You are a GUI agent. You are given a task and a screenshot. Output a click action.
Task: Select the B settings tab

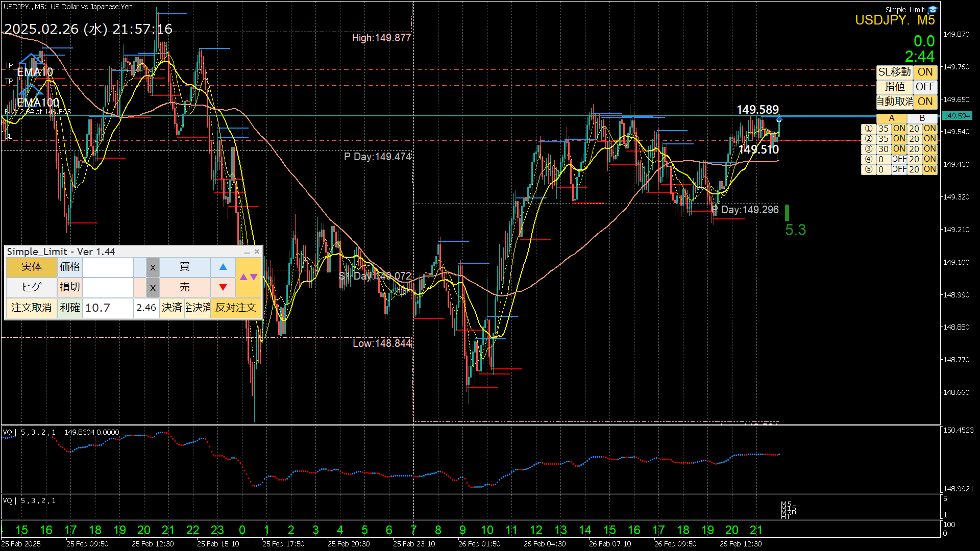922,118
